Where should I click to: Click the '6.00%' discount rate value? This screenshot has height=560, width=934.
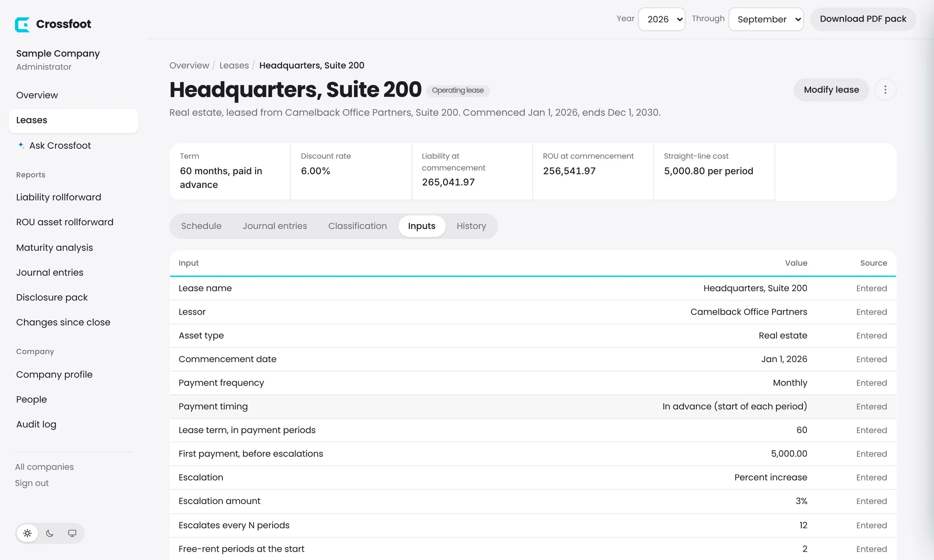pyautogui.click(x=316, y=171)
